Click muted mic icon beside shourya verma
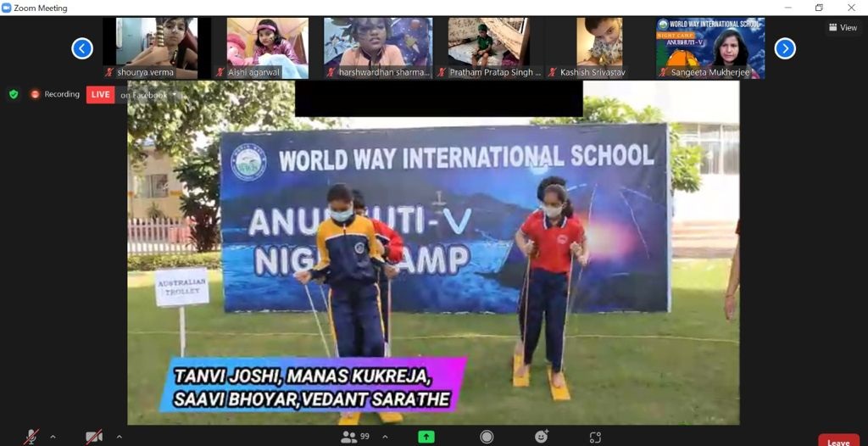Viewport: 868px width, 446px height. (x=109, y=72)
